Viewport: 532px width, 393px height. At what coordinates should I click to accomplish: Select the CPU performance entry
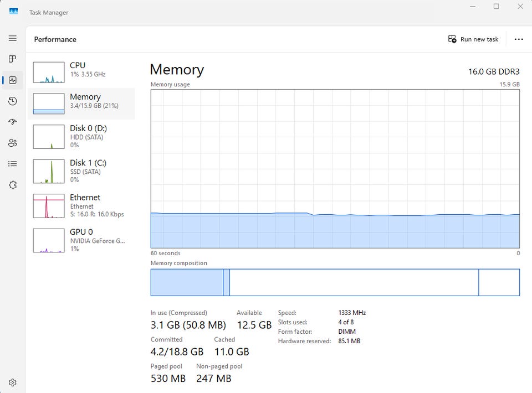click(x=81, y=72)
